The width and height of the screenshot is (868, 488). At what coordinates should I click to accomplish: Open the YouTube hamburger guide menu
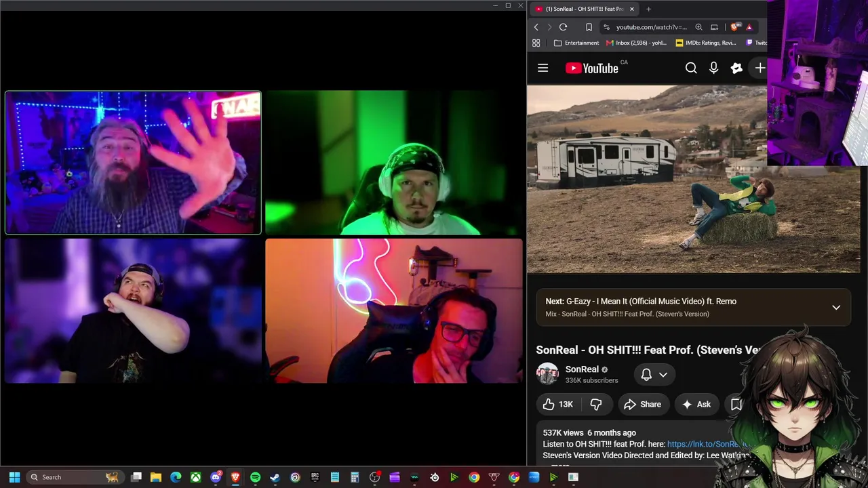pos(542,68)
